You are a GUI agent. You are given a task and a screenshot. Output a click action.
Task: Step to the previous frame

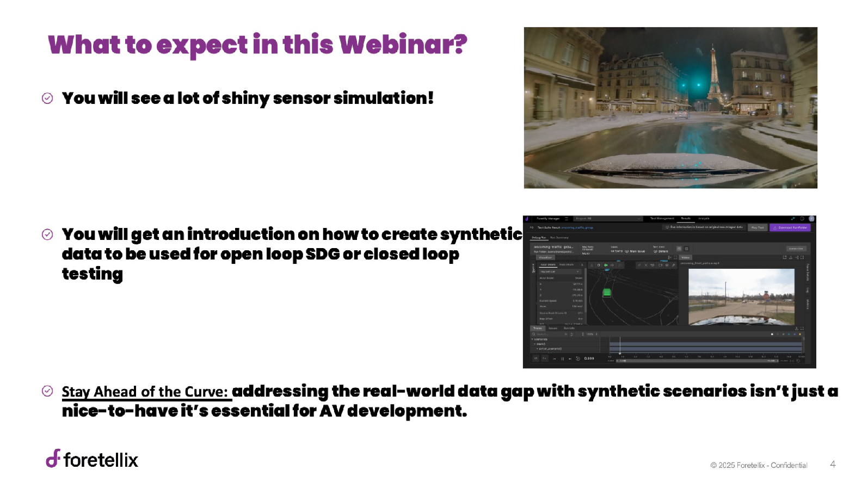pos(555,359)
